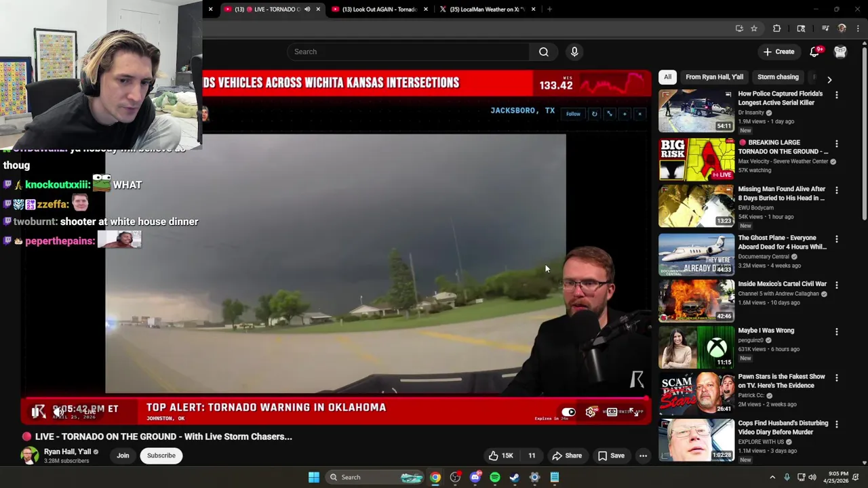Open video player settings gear
868x488 pixels.
point(591,412)
